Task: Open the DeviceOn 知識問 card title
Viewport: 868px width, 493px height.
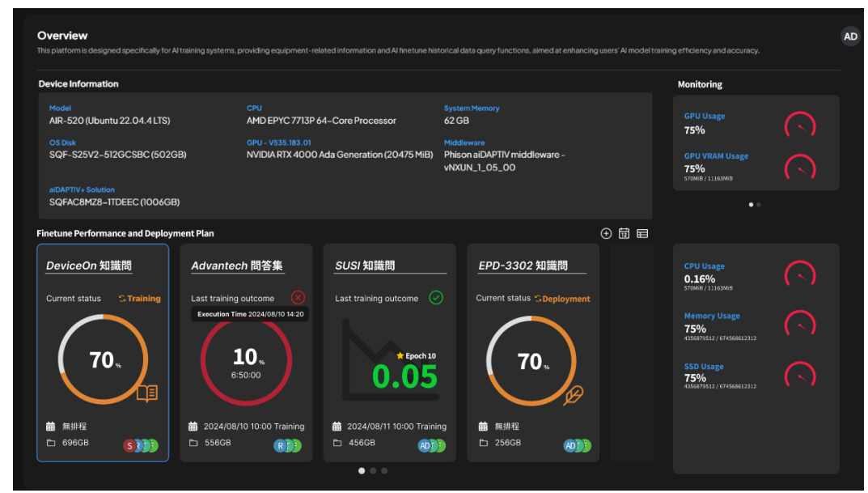Action: pyautogui.click(x=88, y=266)
